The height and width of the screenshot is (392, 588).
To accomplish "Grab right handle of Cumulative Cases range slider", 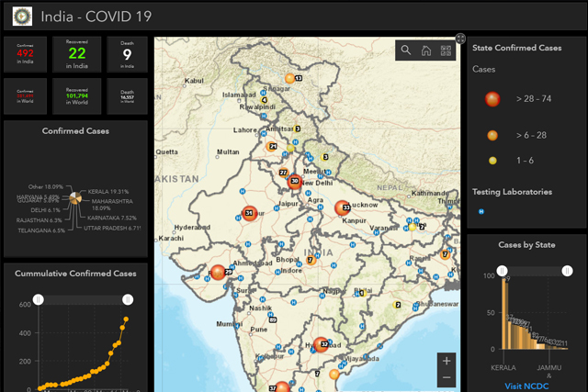I will (127, 299).
